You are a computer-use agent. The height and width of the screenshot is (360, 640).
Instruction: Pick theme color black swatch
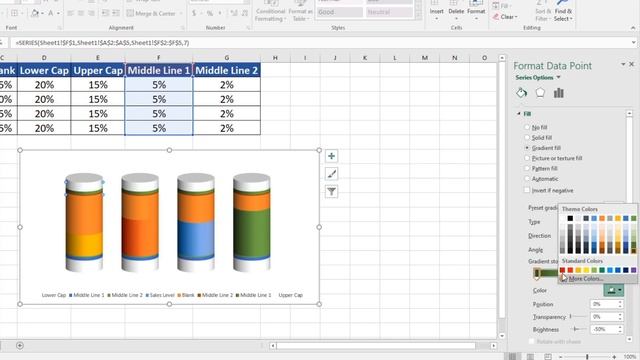coord(570,218)
